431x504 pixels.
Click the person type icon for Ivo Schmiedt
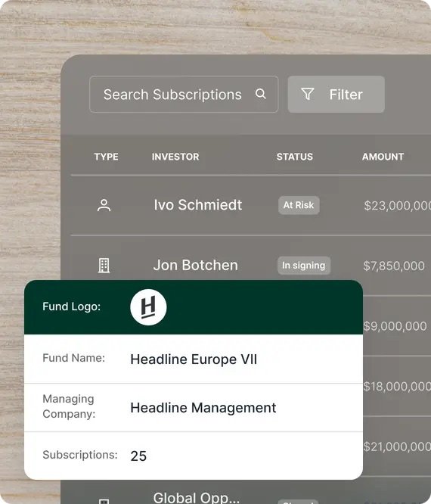(x=104, y=205)
